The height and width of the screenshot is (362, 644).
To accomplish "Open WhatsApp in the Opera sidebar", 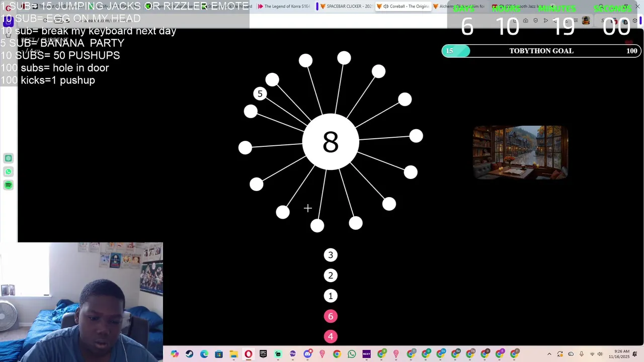I will [x=9, y=172].
